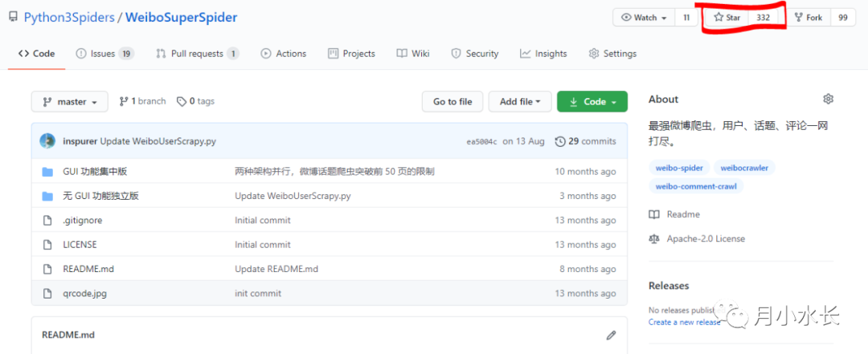Click the qrcode.jpg file icon

47,294
